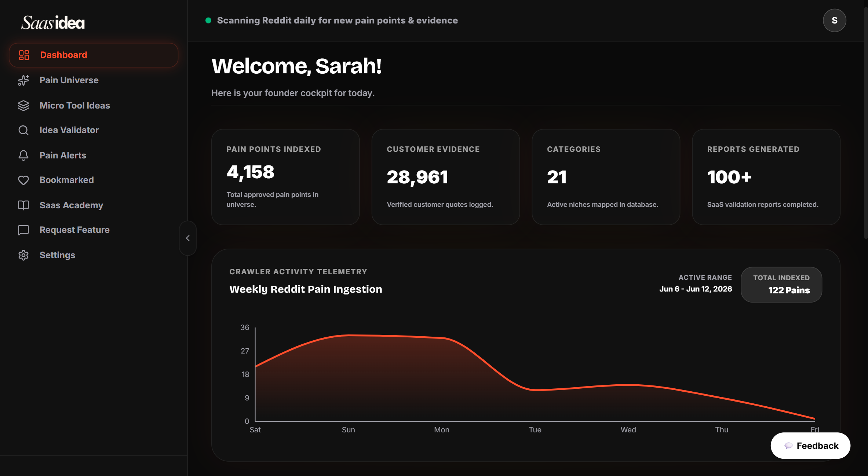
Task: Open Pain Universe page
Action: tap(94, 80)
